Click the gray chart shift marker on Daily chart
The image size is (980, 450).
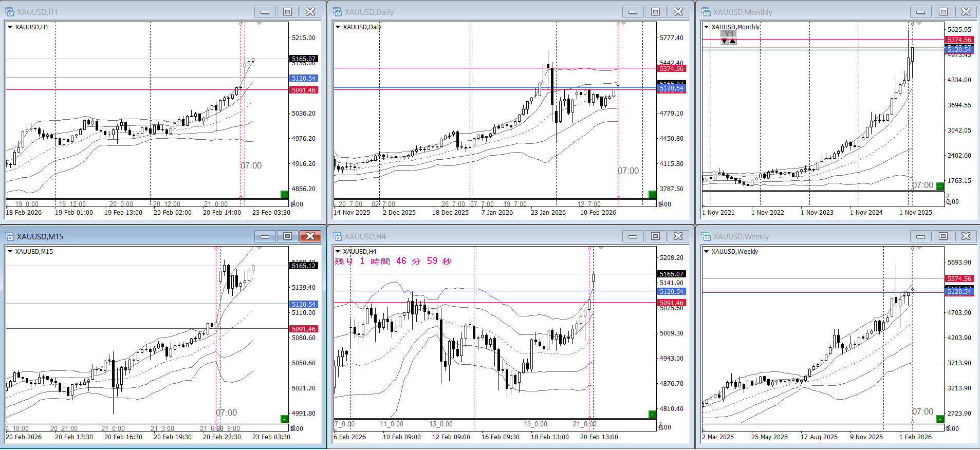(x=623, y=24)
